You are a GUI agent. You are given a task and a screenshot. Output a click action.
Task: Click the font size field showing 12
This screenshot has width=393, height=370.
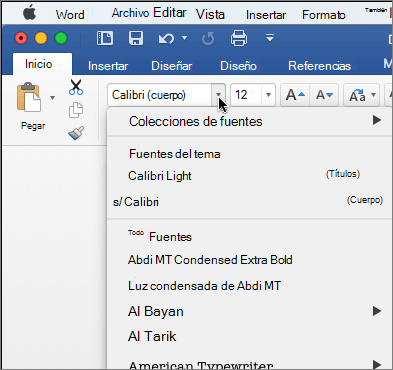[x=246, y=95]
